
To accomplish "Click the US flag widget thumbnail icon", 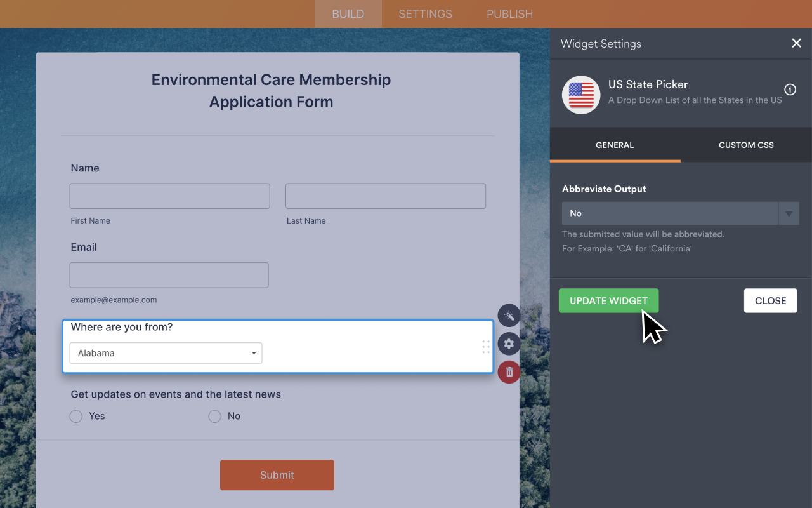I will coord(580,95).
